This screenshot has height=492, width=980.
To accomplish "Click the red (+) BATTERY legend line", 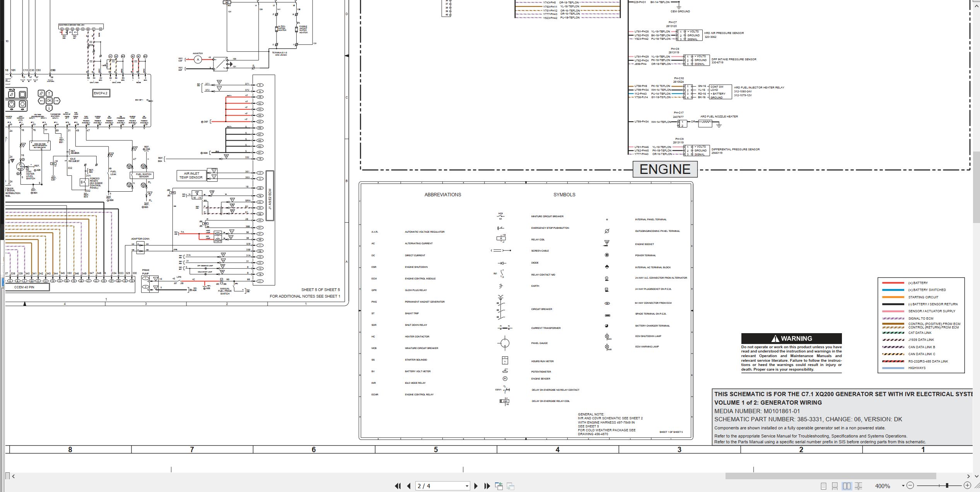I will pos(893,283).
